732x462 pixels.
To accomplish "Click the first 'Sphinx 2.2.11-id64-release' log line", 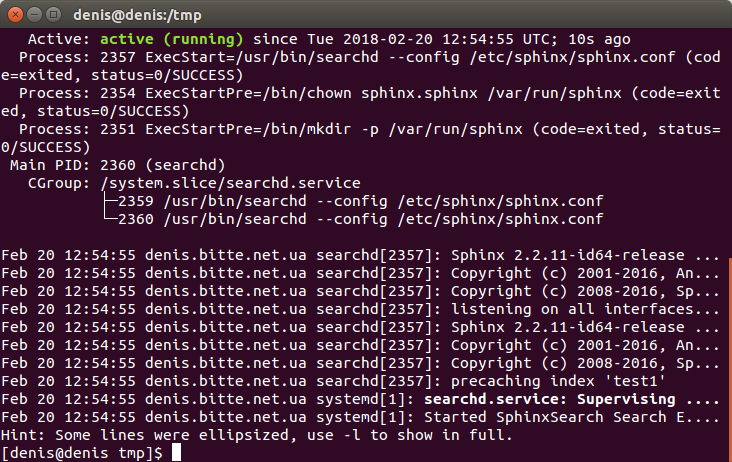I will (x=360, y=255).
